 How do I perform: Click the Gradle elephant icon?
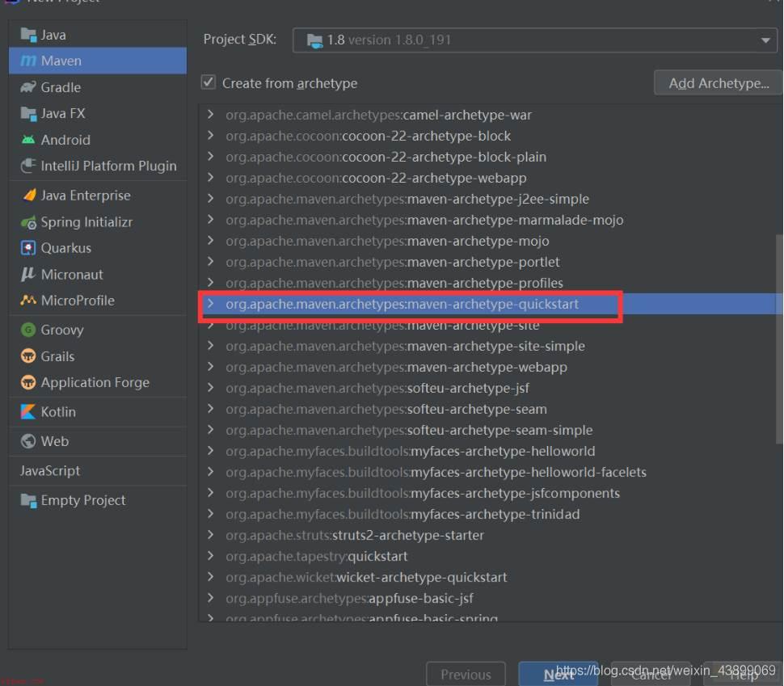point(28,87)
